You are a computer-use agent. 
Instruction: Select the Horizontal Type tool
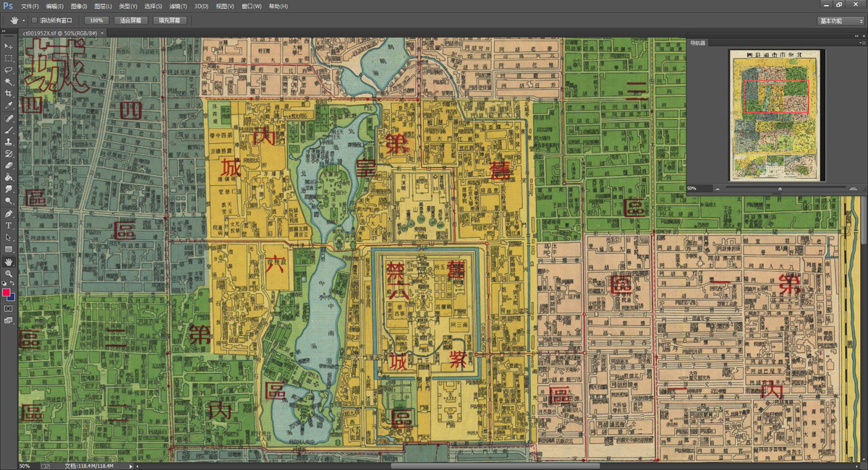click(x=9, y=226)
